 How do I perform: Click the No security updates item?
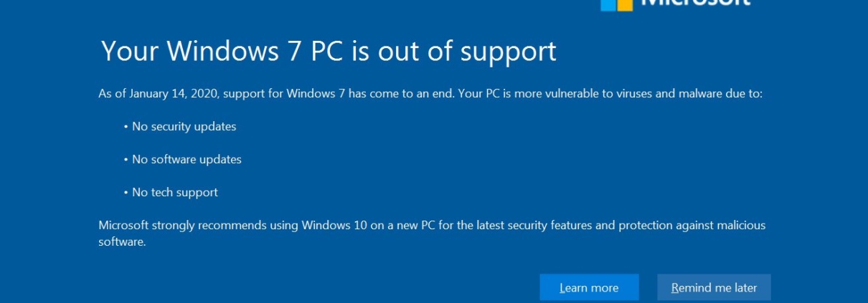click(184, 126)
